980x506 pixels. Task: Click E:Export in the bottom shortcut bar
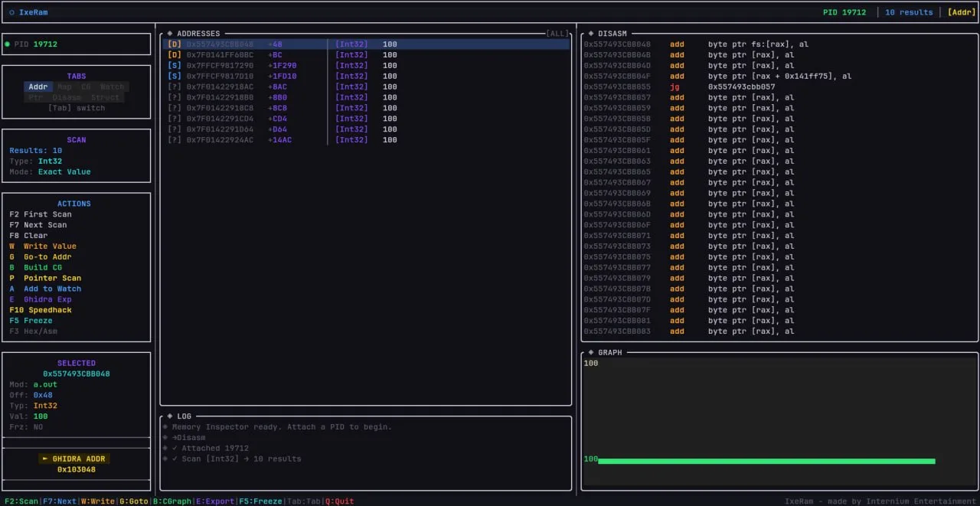pos(215,501)
